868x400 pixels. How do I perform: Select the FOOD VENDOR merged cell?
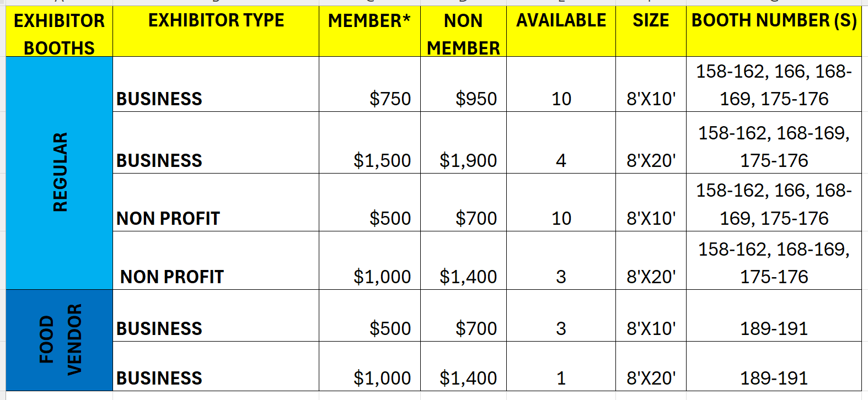(x=59, y=340)
